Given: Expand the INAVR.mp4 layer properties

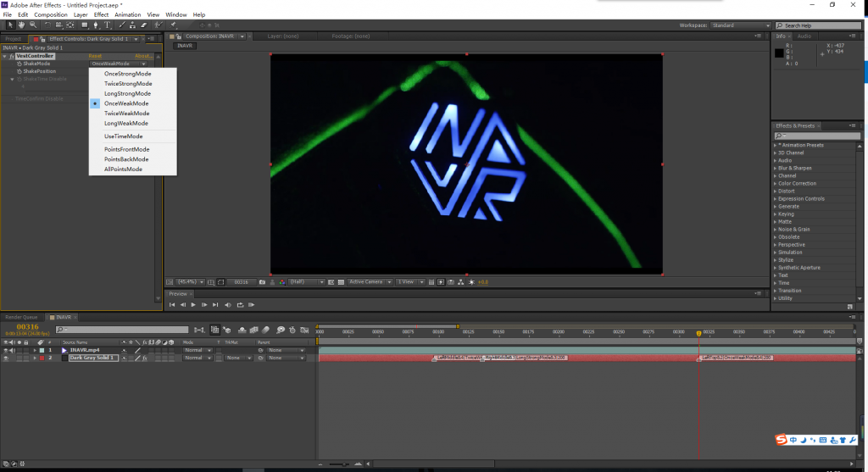Looking at the screenshot, I should [x=35, y=350].
